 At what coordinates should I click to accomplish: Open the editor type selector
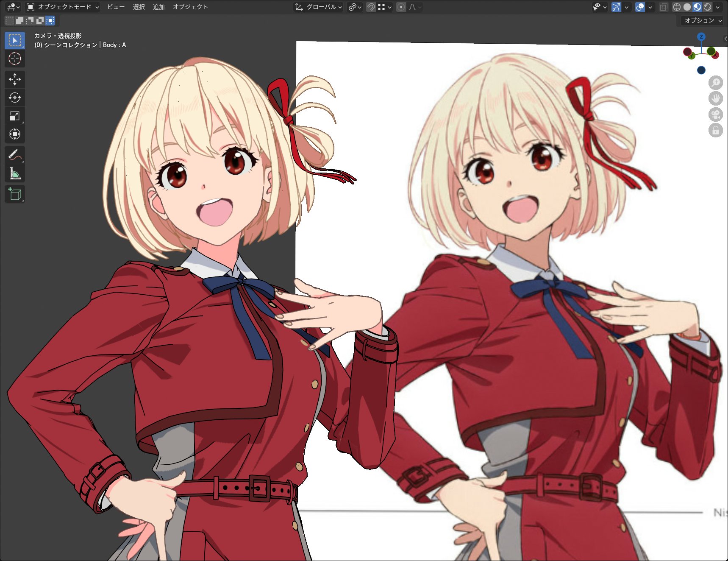13,7
